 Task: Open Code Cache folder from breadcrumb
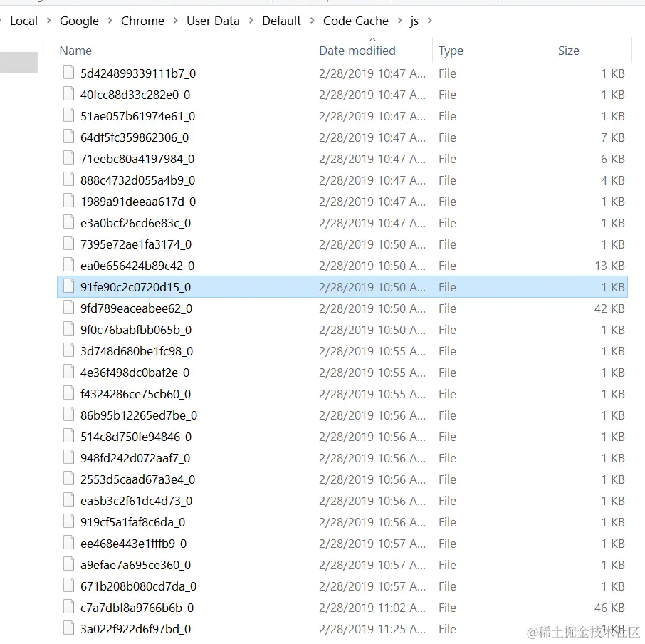356,21
